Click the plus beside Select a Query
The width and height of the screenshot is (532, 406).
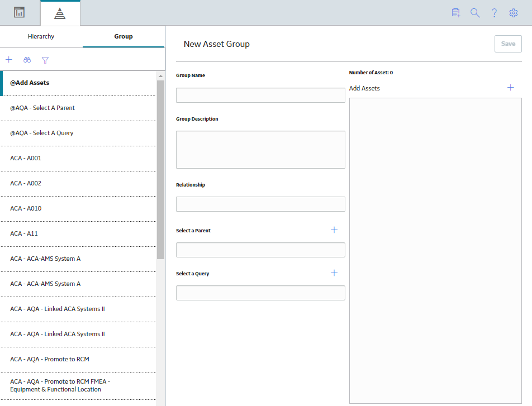click(334, 273)
